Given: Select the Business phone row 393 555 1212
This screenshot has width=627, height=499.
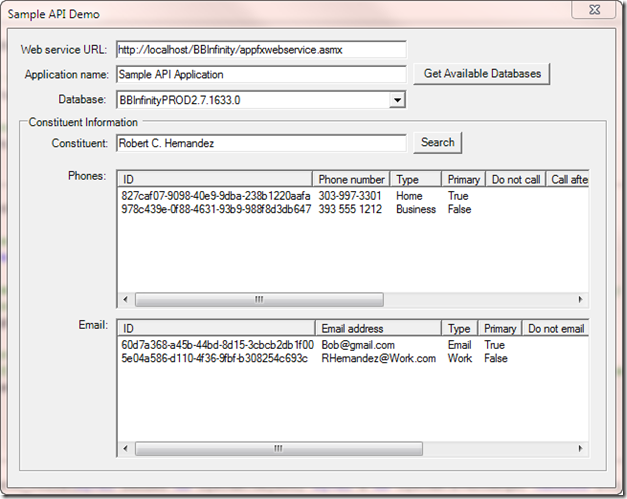Looking at the screenshot, I should [x=350, y=209].
